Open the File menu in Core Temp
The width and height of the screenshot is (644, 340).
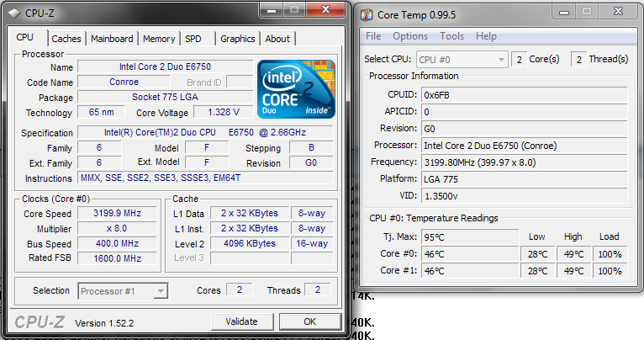(373, 36)
